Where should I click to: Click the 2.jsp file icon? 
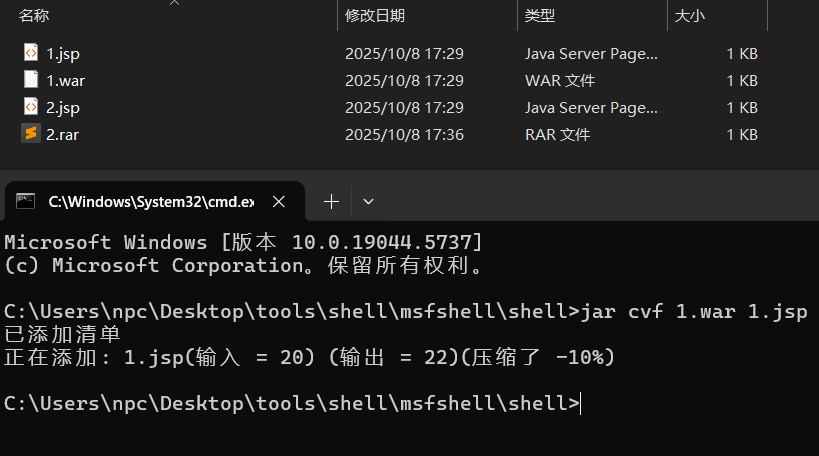click(30, 107)
